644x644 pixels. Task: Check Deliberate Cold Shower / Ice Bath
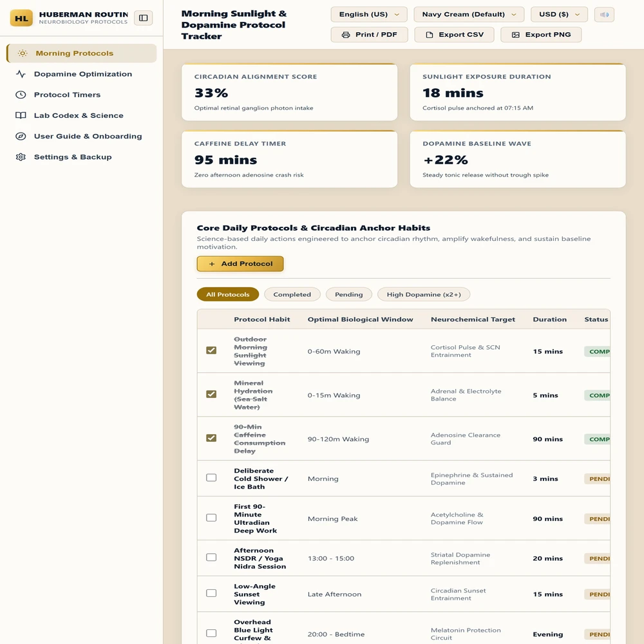pyautogui.click(x=211, y=478)
